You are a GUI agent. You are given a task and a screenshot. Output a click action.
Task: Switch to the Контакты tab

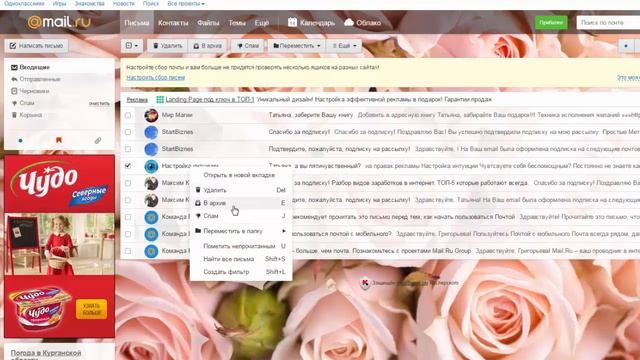[x=173, y=22]
